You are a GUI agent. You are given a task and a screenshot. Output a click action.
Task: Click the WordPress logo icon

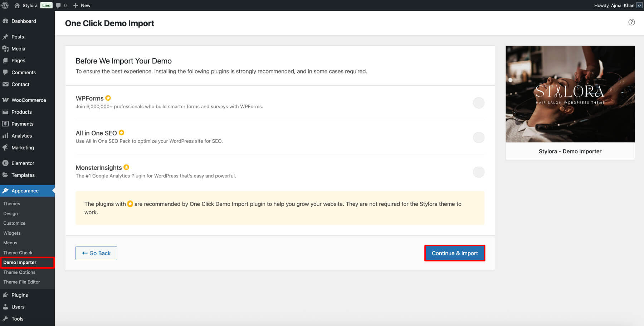click(x=5, y=5)
